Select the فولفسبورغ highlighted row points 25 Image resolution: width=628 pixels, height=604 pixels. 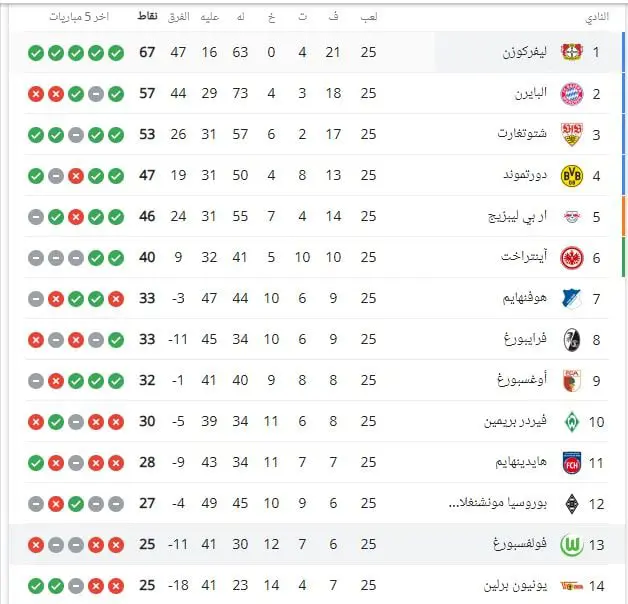(x=147, y=544)
